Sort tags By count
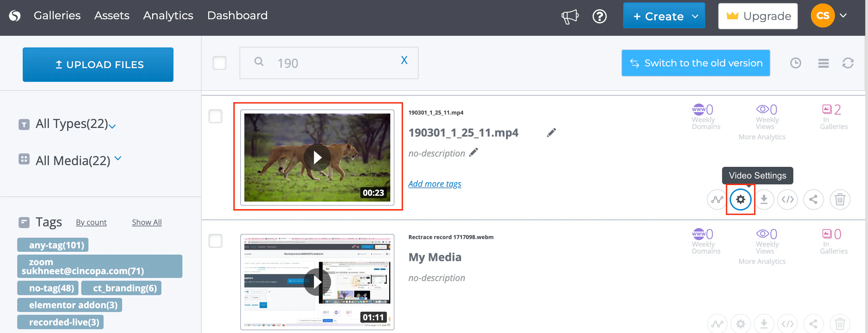 point(91,222)
